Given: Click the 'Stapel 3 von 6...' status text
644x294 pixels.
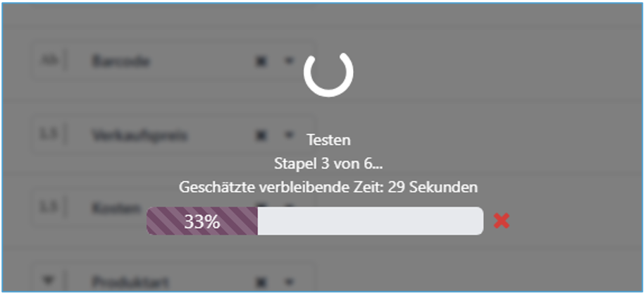Looking at the screenshot, I should click(328, 164).
